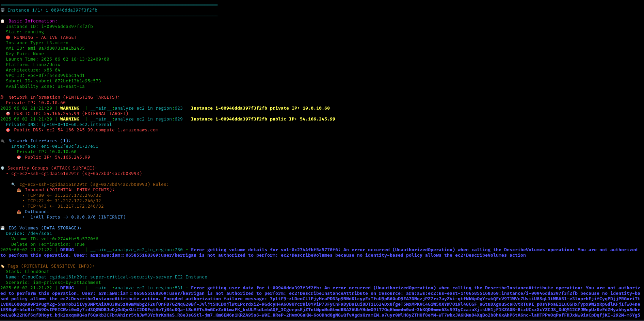Screen dimensions: 644x321
Task: Click the 'Security Groups (ATTACK SURFACE):' heading
Action: 52,168
